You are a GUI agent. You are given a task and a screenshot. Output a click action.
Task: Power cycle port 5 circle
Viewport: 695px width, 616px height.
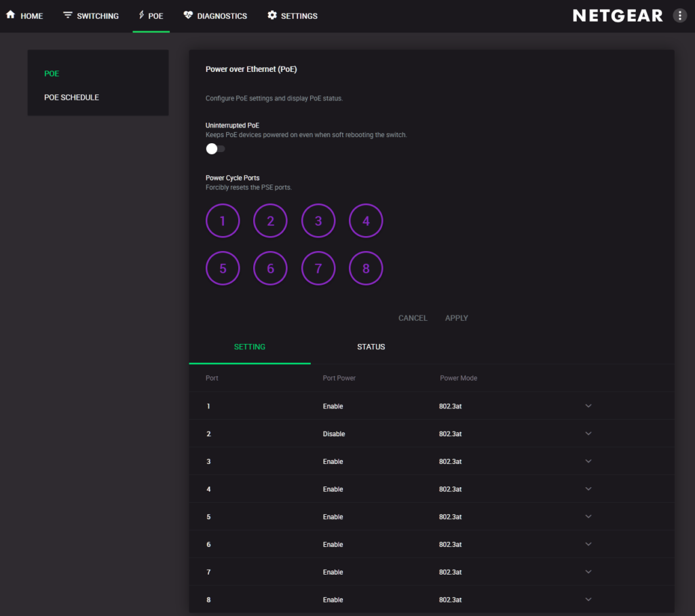[x=223, y=268]
